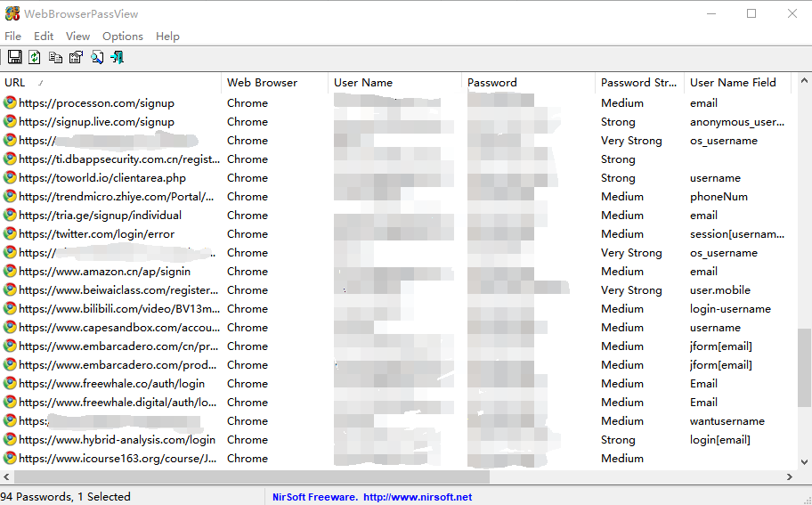
Task: Click the horizontal scrollbar right arrow
Action: (x=790, y=476)
